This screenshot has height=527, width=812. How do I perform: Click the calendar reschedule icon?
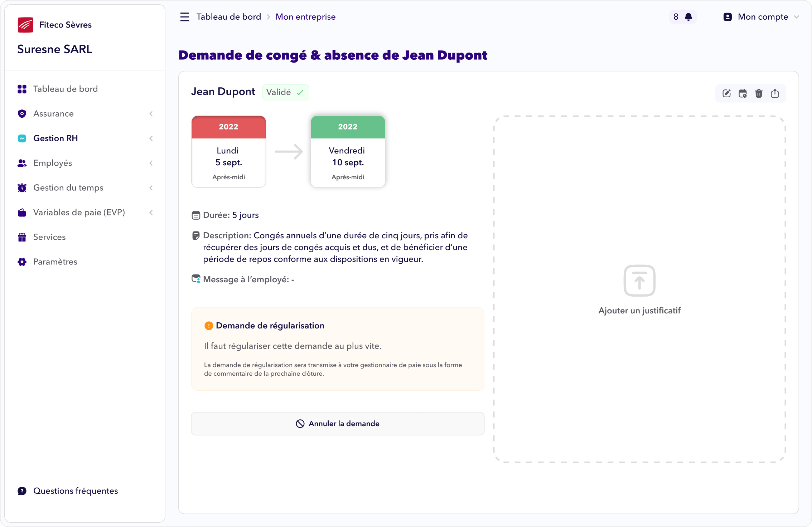click(x=743, y=93)
